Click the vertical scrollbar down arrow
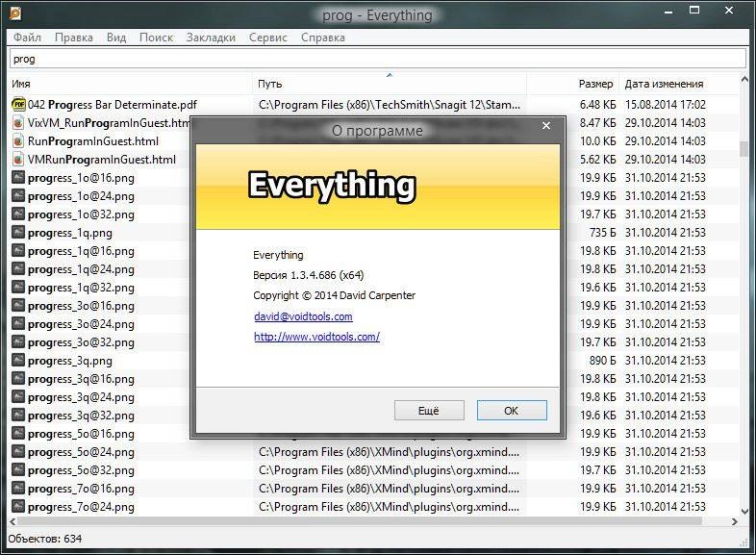756x555 pixels. pyautogui.click(x=743, y=511)
